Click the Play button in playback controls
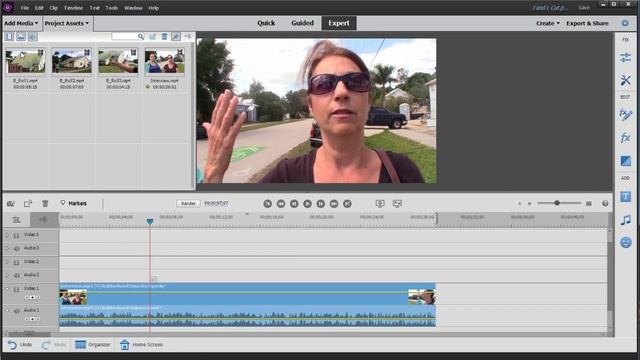Viewport: 640px width, 360px height. point(307,203)
